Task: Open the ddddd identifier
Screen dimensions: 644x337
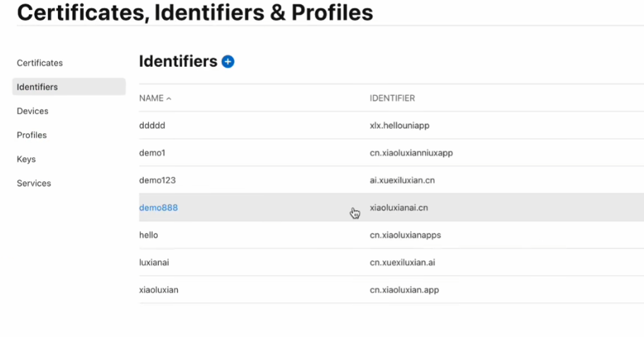Action: tap(152, 126)
